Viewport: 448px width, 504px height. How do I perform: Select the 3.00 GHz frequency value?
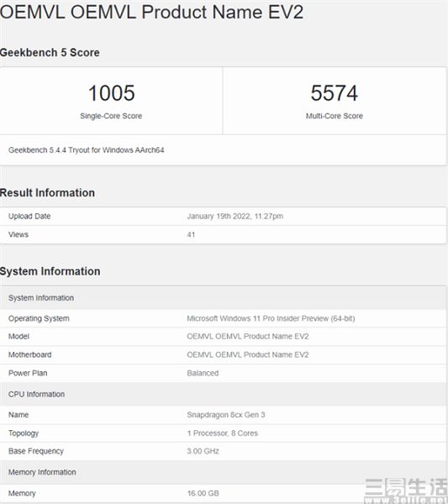[x=203, y=451]
